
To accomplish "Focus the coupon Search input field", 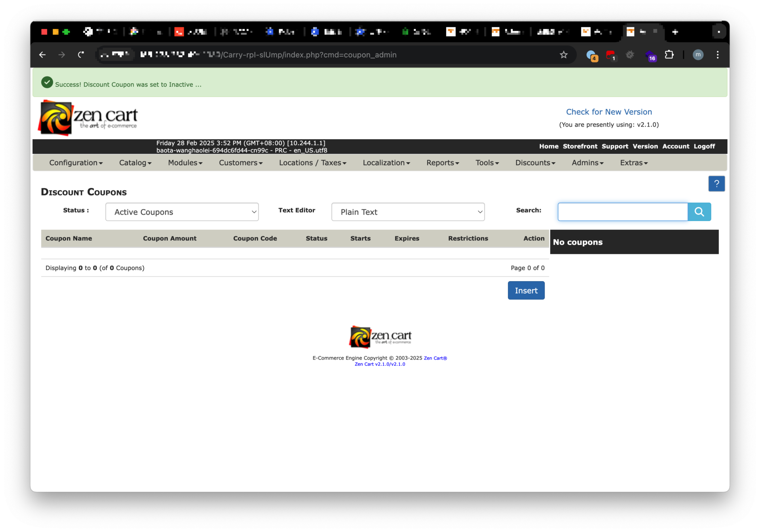I will (x=622, y=212).
